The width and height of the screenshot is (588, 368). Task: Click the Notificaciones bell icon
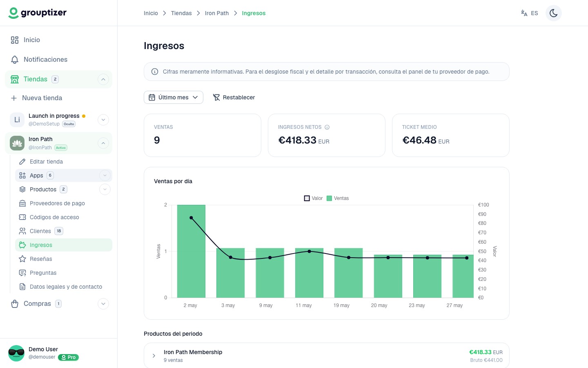point(15,60)
